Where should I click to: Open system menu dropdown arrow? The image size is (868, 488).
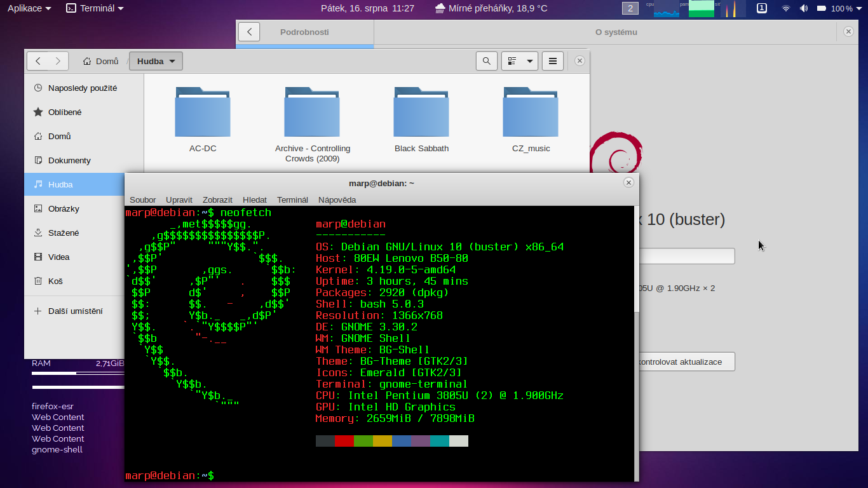(x=860, y=9)
